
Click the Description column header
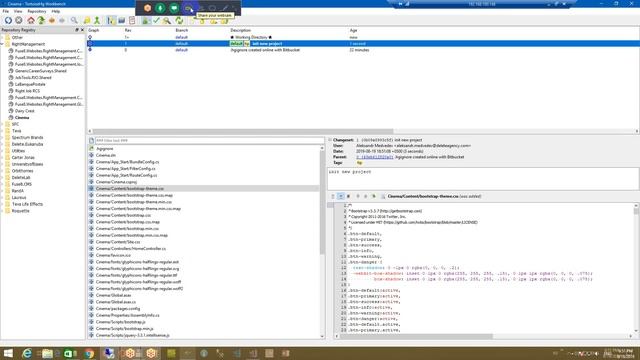pyautogui.click(x=240, y=30)
